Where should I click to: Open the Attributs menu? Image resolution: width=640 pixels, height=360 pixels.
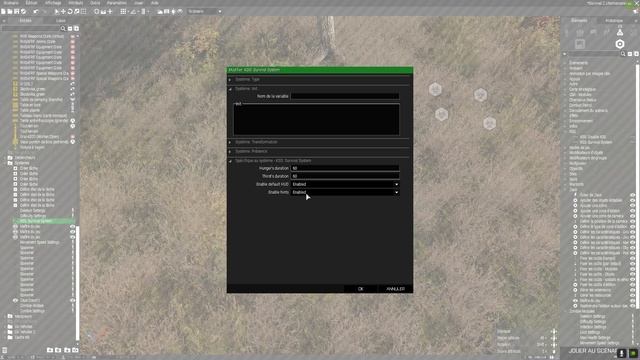tap(76, 3)
